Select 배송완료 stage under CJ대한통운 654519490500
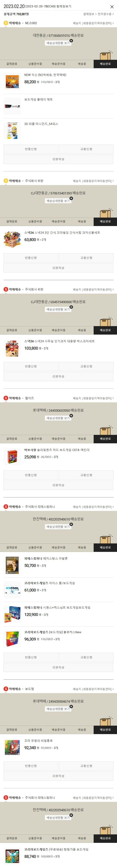The width and height of the screenshot is (117, 868). click(x=105, y=330)
